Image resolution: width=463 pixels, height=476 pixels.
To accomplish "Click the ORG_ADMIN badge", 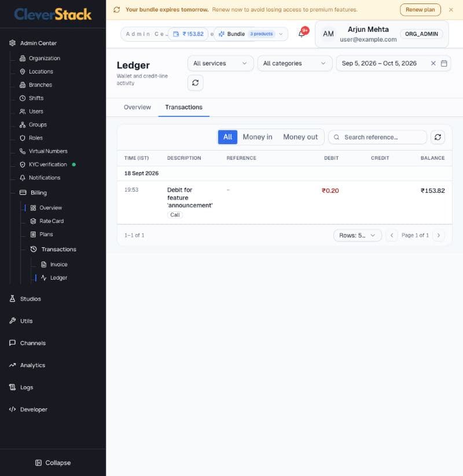I will click(421, 34).
